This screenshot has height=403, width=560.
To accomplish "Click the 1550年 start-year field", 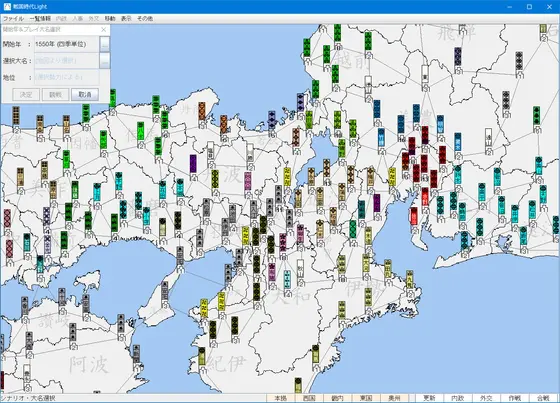I will tap(66, 44).
